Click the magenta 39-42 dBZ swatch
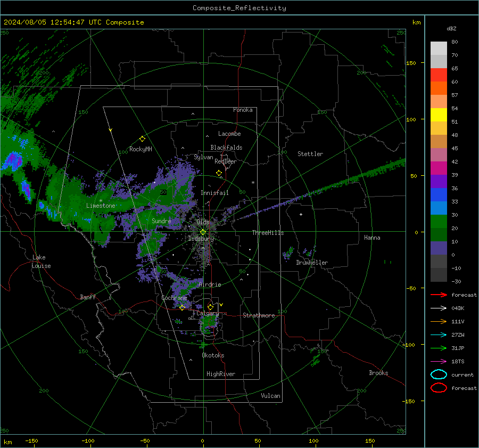The width and height of the screenshot is (479, 448). 439,168
